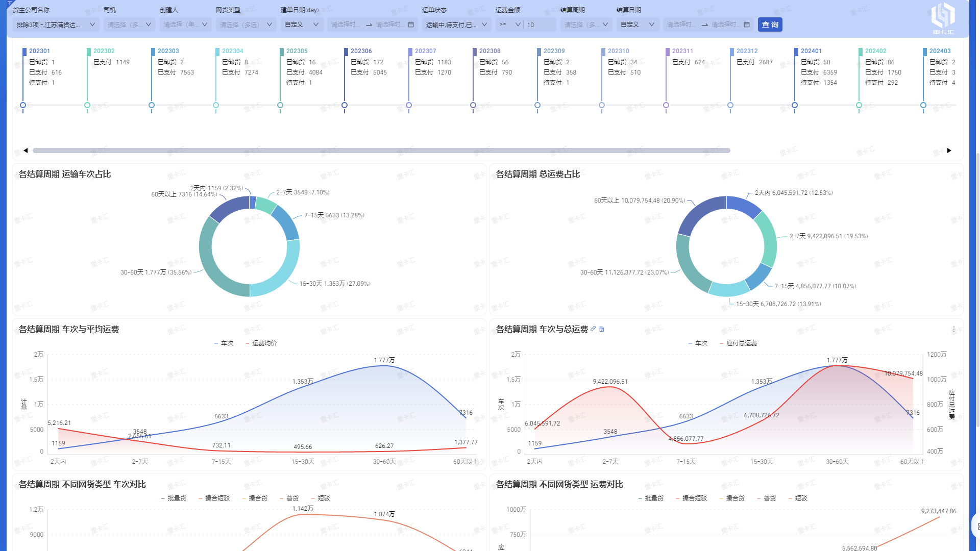
Task: Click the timeline circle under 202305
Action: pyautogui.click(x=280, y=105)
